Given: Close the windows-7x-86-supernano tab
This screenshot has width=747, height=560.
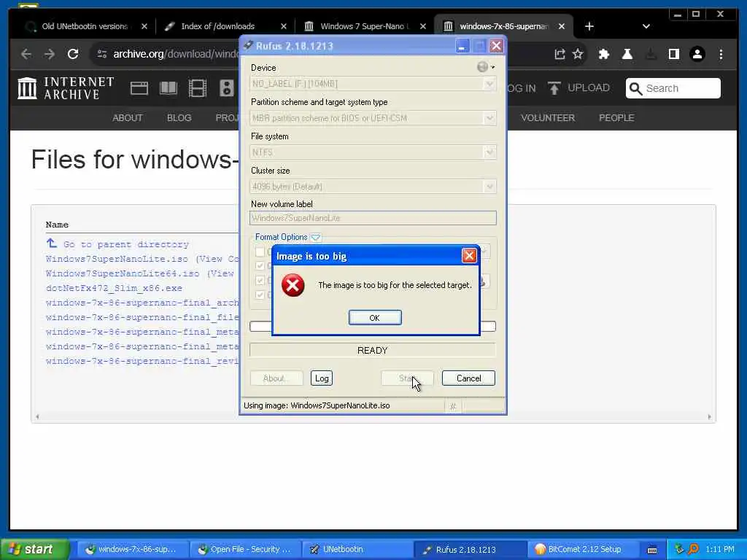Looking at the screenshot, I should 562,27.
